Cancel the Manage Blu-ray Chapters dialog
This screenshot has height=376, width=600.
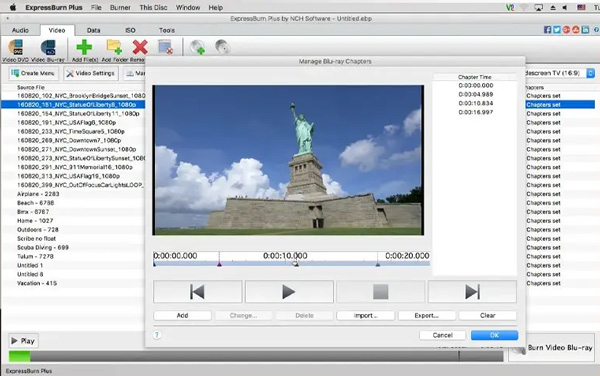tap(442, 335)
